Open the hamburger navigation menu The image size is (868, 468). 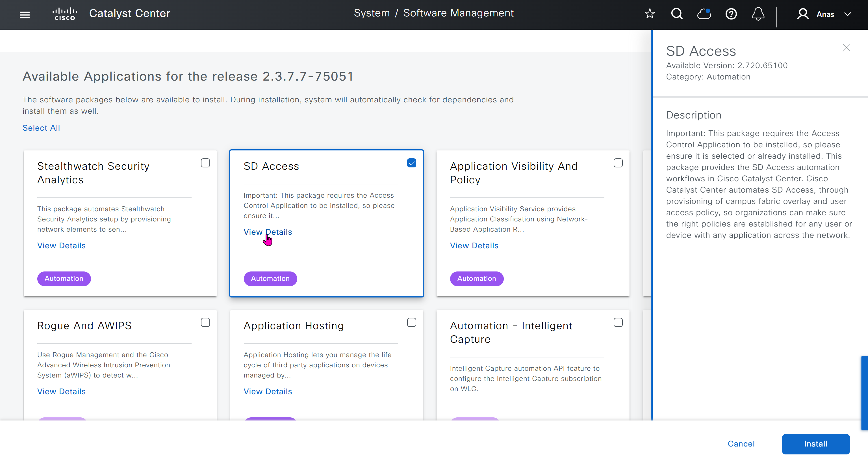click(25, 14)
